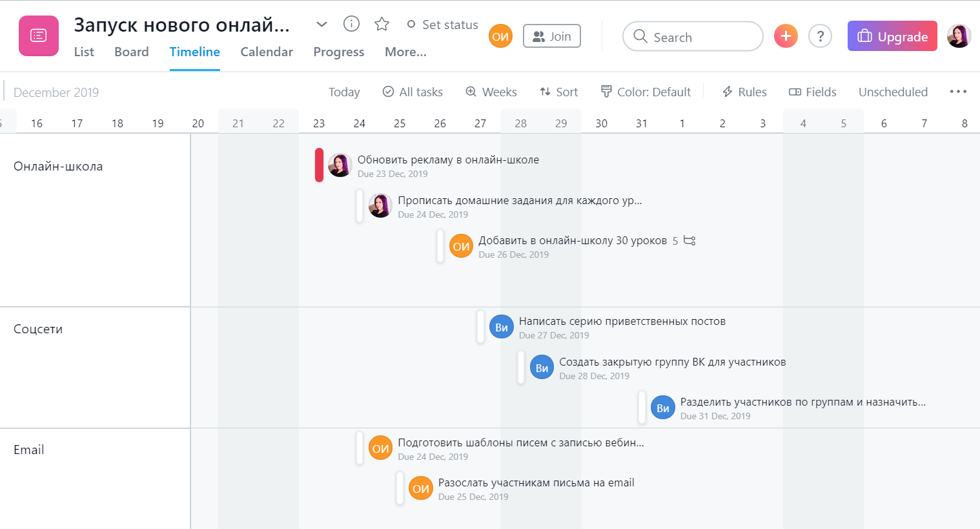The height and width of the screenshot is (529, 980).
Task: Set status for the project
Action: coord(442,24)
